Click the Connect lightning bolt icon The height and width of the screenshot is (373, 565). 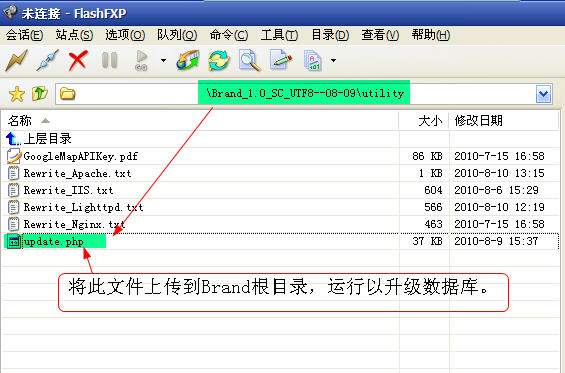[17, 60]
